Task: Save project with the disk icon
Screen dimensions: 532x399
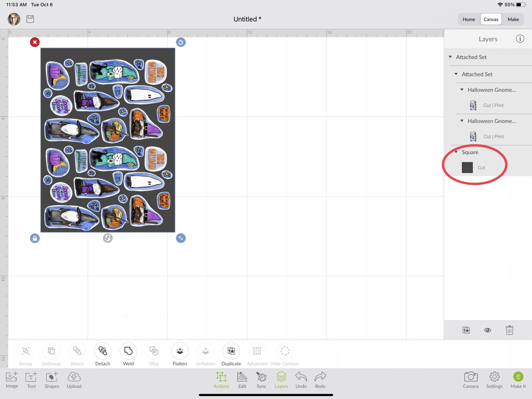Action: pyautogui.click(x=30, y=19)
